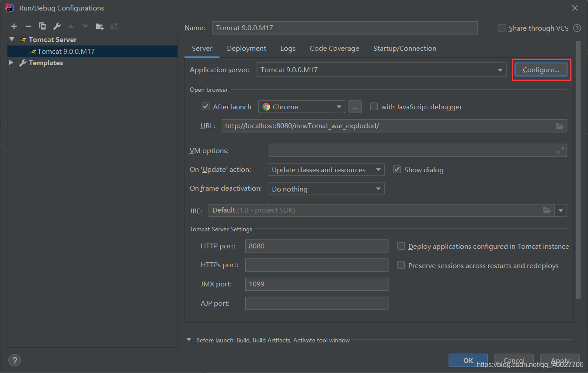The image size is (588, 373).
Task: Open On frame deactivation dropdown
Action: tap(327, 189)
